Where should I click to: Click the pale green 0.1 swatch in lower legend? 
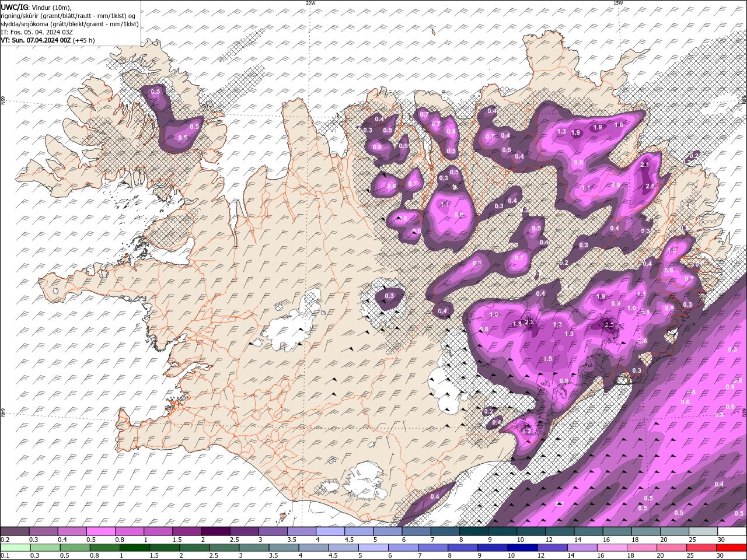point(15,548)
